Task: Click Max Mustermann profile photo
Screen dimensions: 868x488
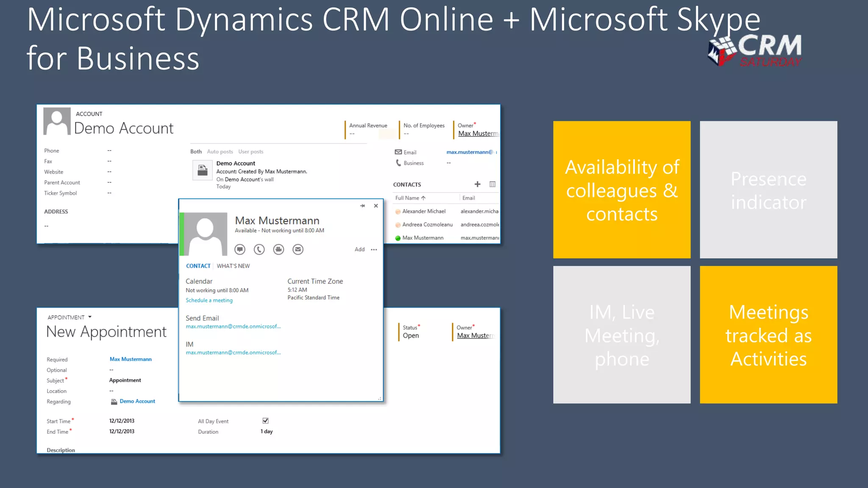Action: (205, 234)
